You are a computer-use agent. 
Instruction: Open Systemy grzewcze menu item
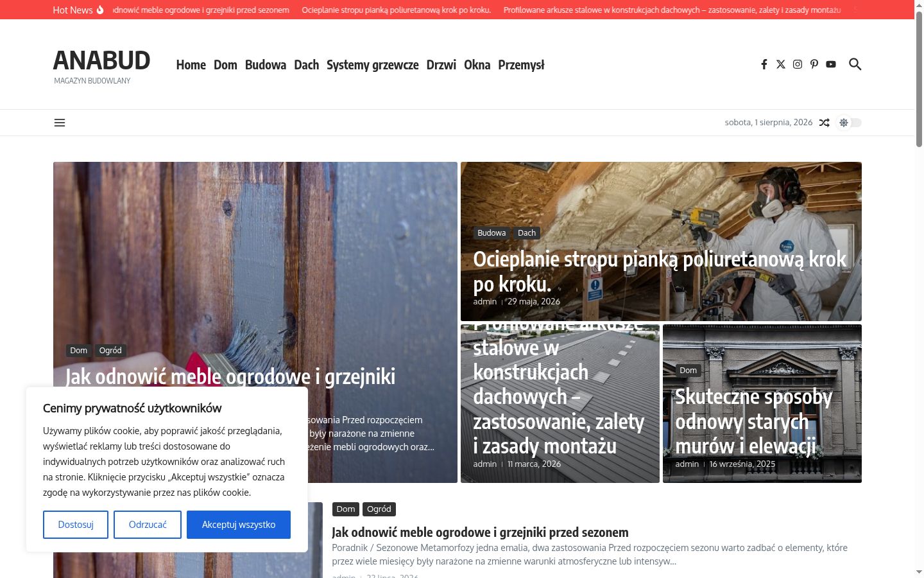click(x=373, y=65)
